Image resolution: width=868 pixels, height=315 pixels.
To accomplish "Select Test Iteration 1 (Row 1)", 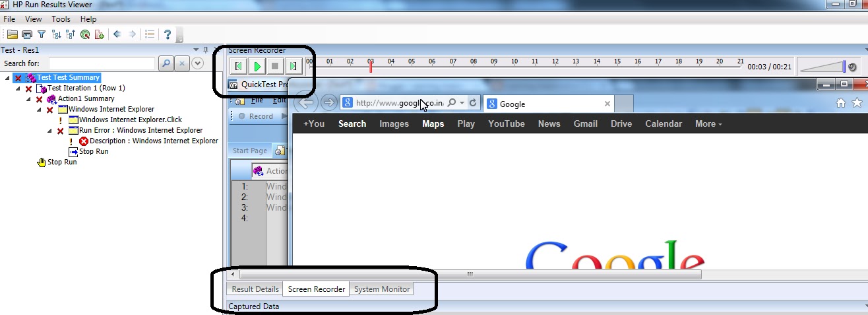I will pyautogui.click(x=86, y=88).
